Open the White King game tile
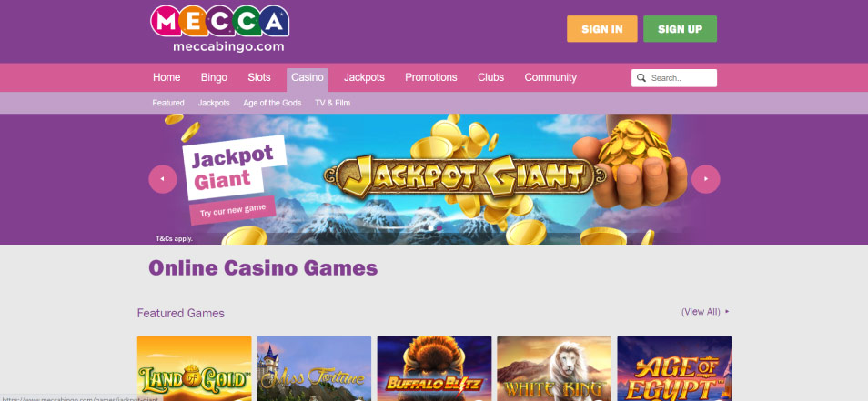868x401 pixels. (x=554, y=368)
